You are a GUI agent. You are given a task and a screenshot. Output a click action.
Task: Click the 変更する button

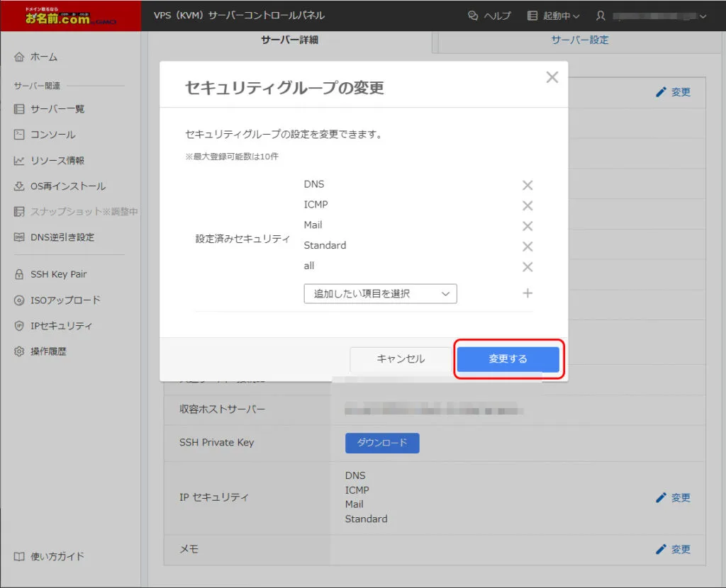point(508,359)
